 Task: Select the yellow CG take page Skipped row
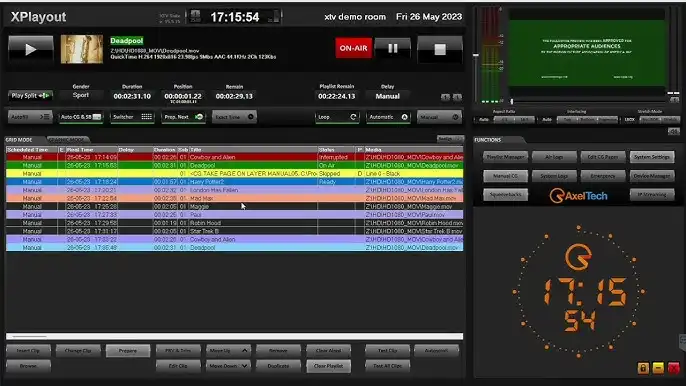[234, 174]
